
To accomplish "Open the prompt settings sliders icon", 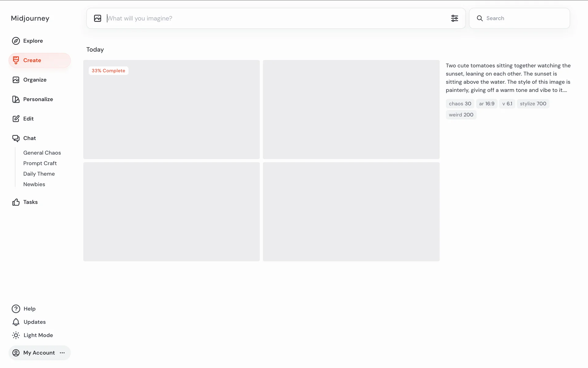I will (x=454, y=18).
